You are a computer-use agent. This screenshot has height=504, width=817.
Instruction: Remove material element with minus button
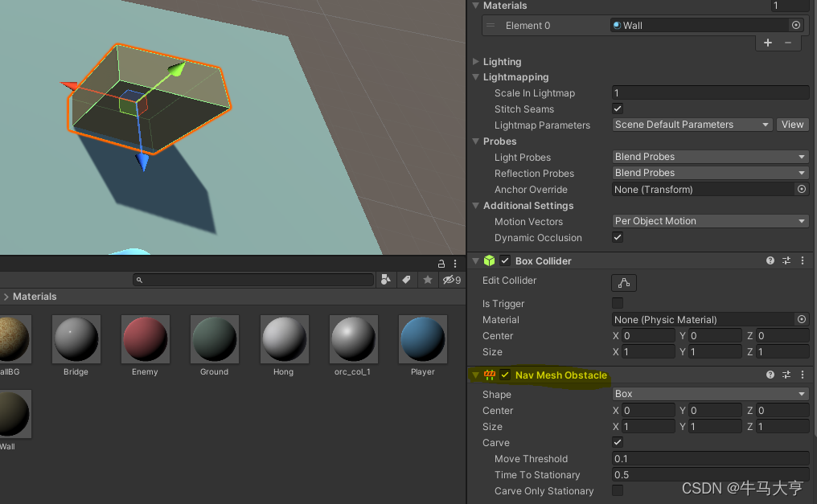[x=788, y=43]
